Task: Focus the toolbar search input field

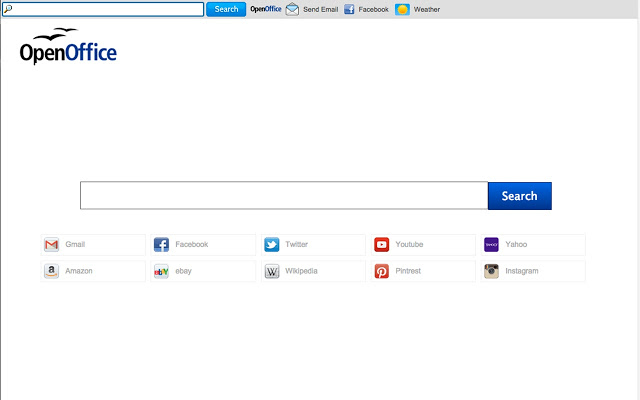Action: pyautogui.click(x=103, y=9)
